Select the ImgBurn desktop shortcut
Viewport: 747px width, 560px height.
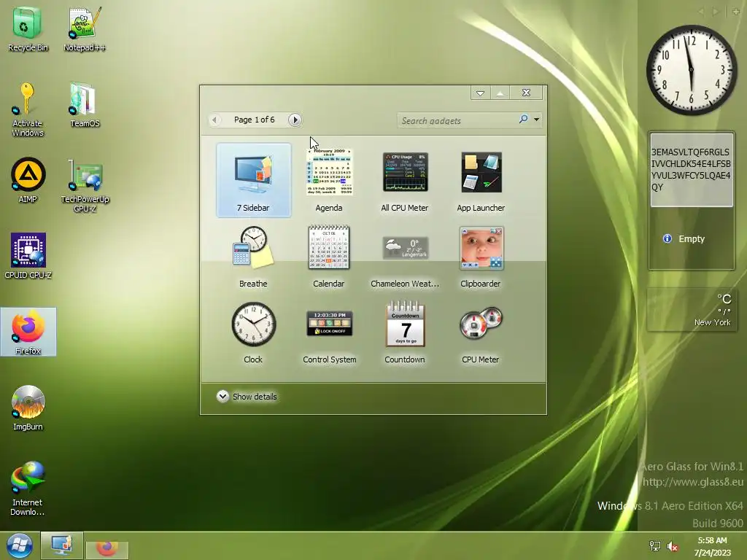(28, 408)
